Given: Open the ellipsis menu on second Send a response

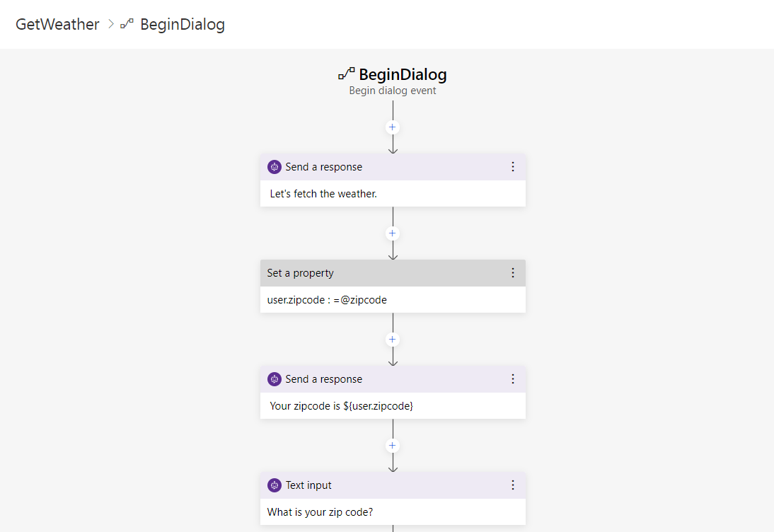Looking at the screenshot, I should 513,378.
